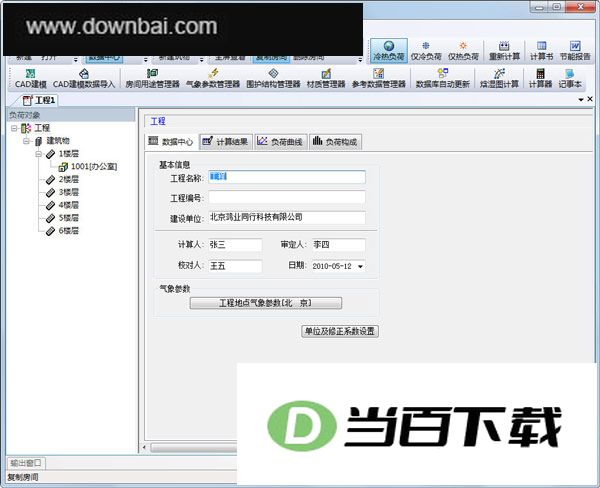Collapse the 建筑物 tree node
Screen dimensions: 600x488
(x=26, y=141)
